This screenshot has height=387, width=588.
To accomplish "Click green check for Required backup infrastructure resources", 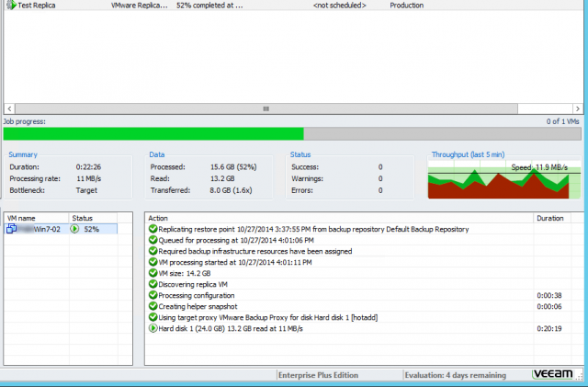I will (x=153, y=251).
